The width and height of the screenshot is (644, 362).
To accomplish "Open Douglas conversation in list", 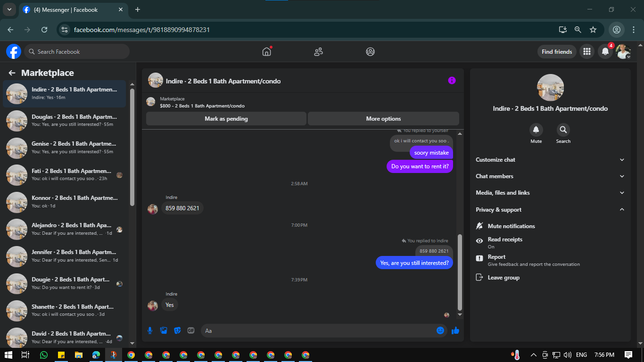I will tap(65, 121).
